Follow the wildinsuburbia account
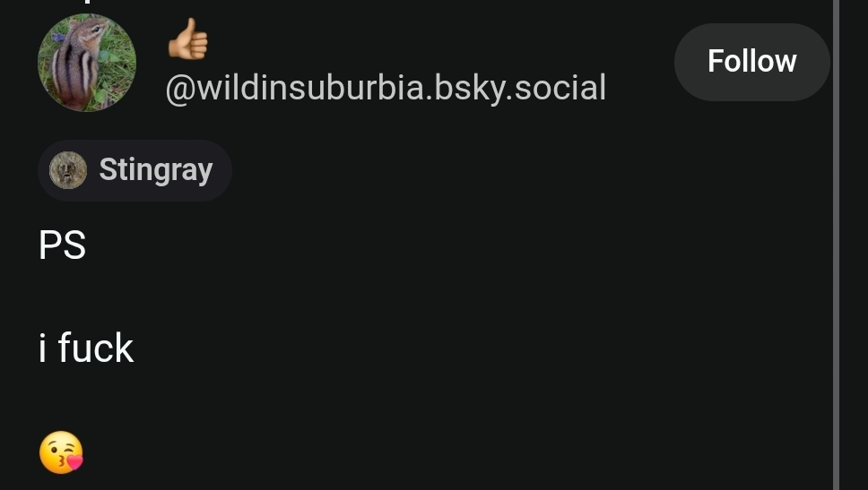This screenshot has width=868, height=490. (x=751, y=62)
